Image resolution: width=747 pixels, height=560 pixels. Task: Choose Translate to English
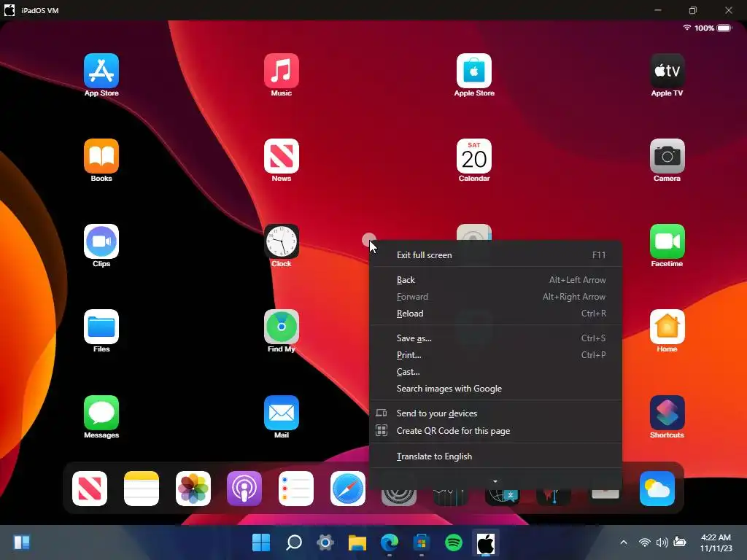(x=495, y=456)
